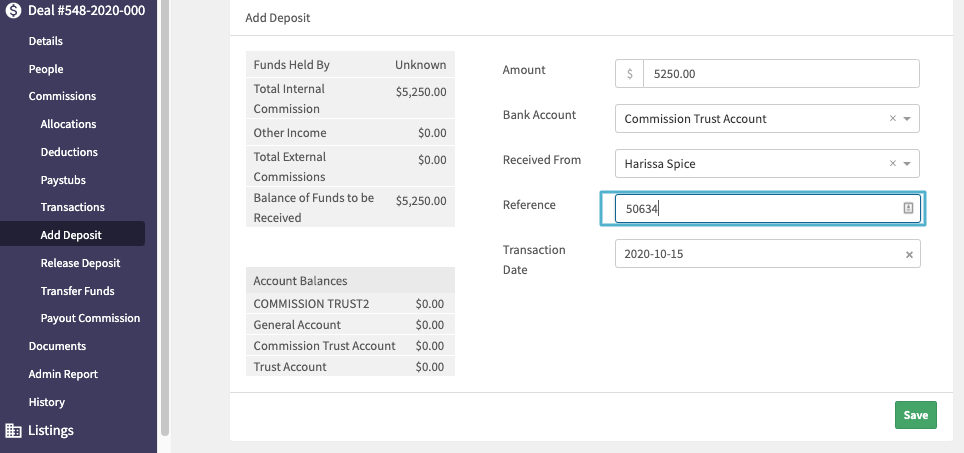Screen dimensions: 964x453
Task: Click the dollar-sign Deal icon
Action: [14, 10]
